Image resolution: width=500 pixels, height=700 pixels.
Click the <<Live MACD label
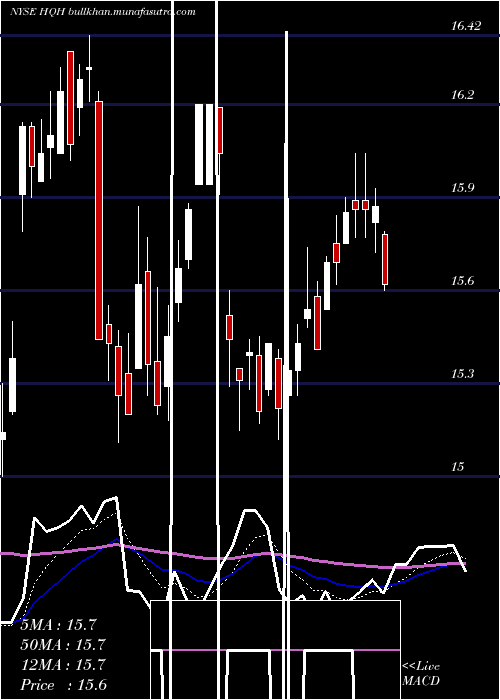(421, 674)
